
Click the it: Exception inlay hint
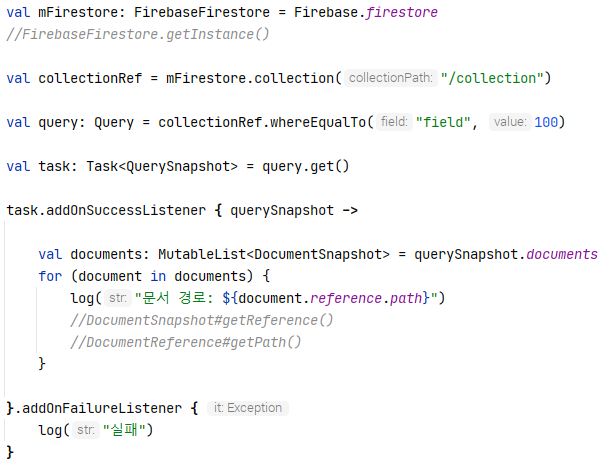pyautogui.click(x=248, y=408)
